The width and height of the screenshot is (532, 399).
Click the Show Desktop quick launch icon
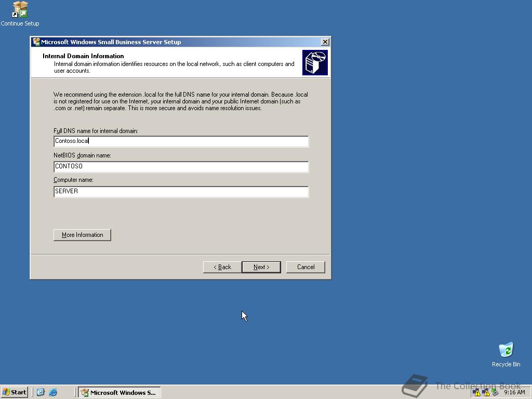pyautogui.click(x=41, y=392)
